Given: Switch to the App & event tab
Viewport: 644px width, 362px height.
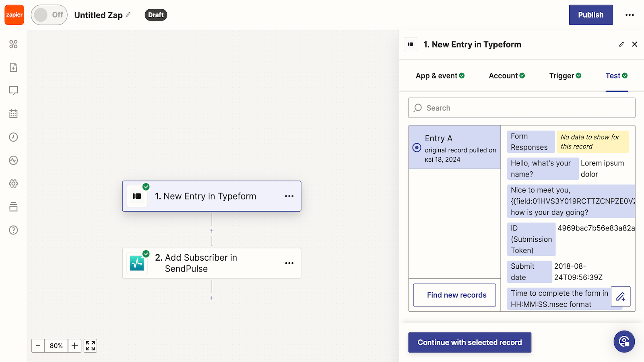Looking at the screenshot, I should [440, 76].
